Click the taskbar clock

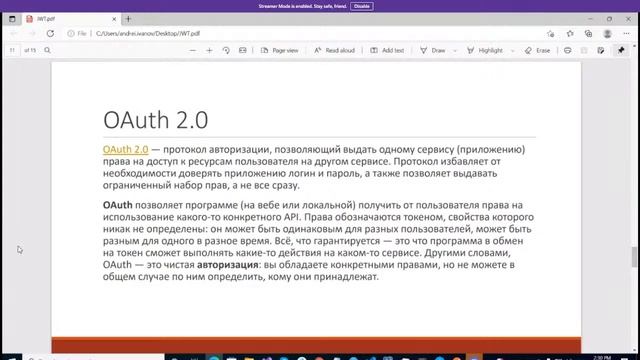(602, 358)
